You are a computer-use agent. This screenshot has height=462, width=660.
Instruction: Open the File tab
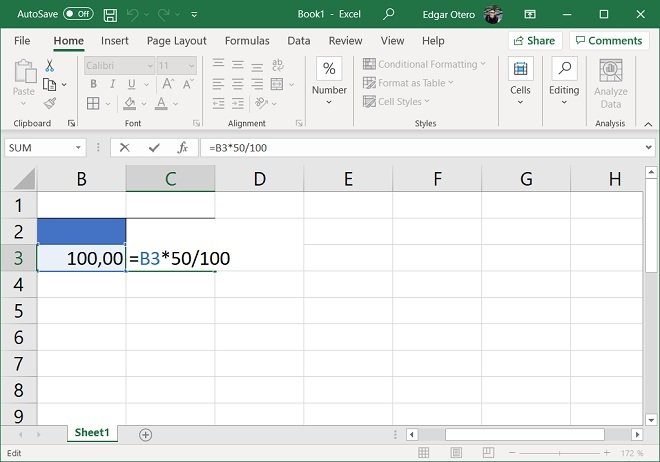click(x=22, y=41)
